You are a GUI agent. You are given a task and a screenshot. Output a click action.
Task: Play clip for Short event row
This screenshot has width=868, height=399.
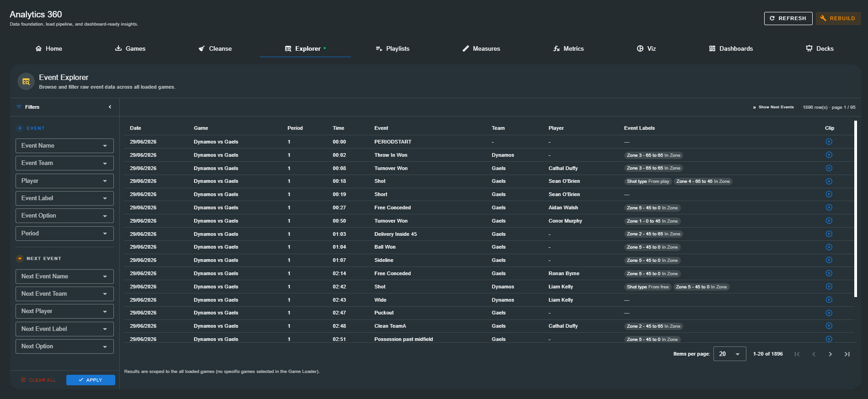pos(829,194)
